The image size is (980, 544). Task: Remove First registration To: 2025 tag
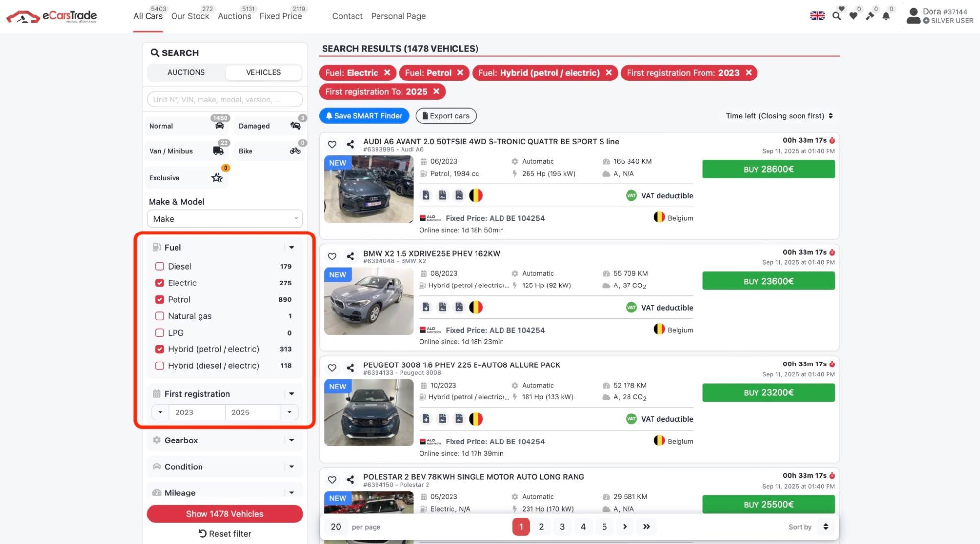[x=436, y=92]
